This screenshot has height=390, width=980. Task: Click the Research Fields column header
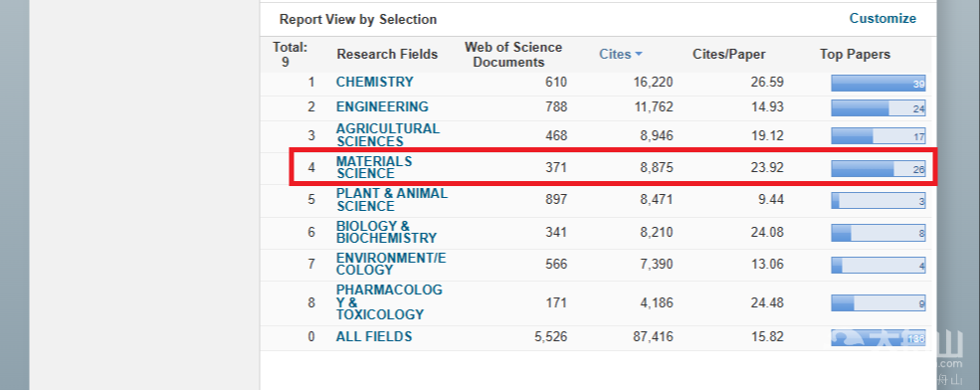387,55
